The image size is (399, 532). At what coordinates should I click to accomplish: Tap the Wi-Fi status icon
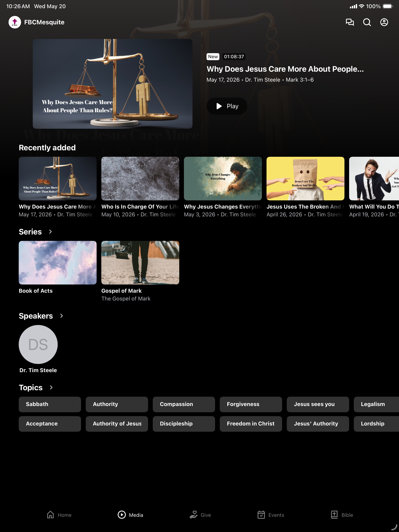click(x=361, y=6)
